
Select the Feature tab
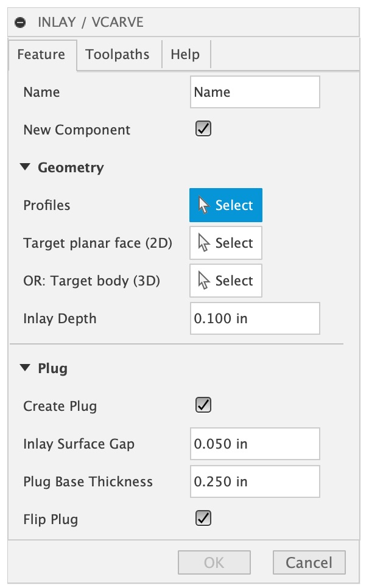(41, 54)
